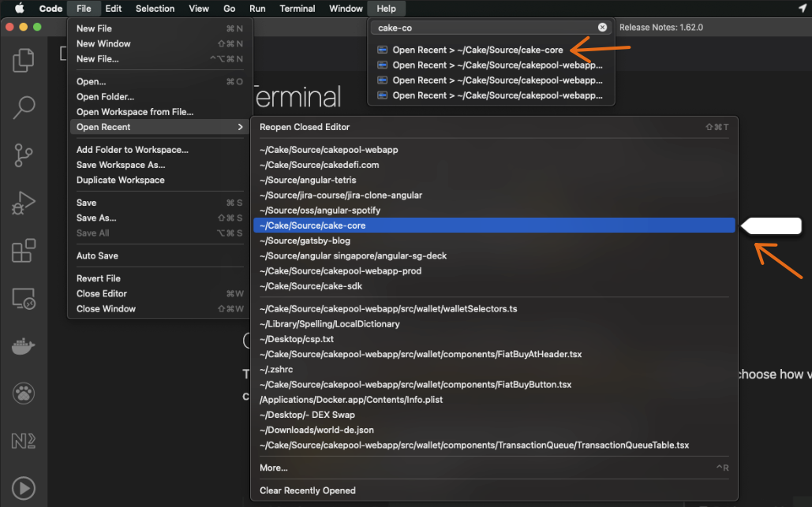Open recent folder ~/Cake/Source/cakepool-webapp
Screen dimensions: 812x507
tap(494, 150)
